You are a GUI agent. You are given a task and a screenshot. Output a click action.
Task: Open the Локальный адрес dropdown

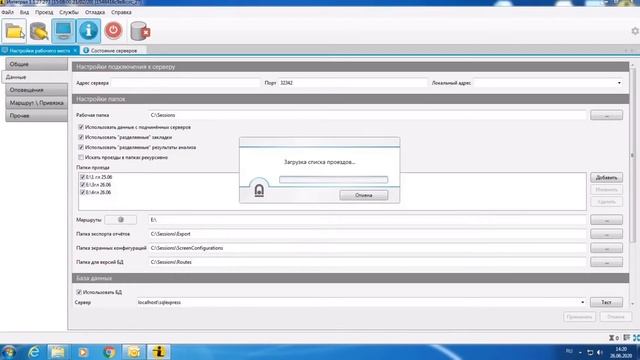click(619, 83)
